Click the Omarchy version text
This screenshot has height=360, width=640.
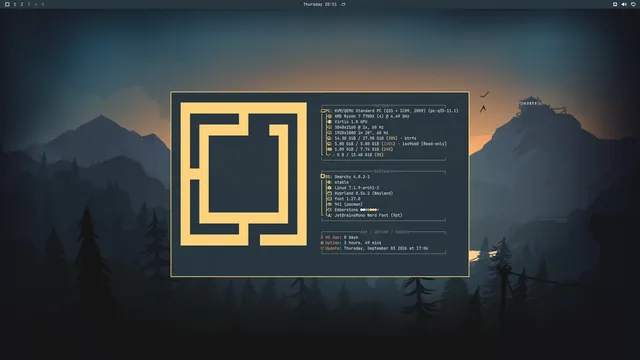[x=352, y=177]
